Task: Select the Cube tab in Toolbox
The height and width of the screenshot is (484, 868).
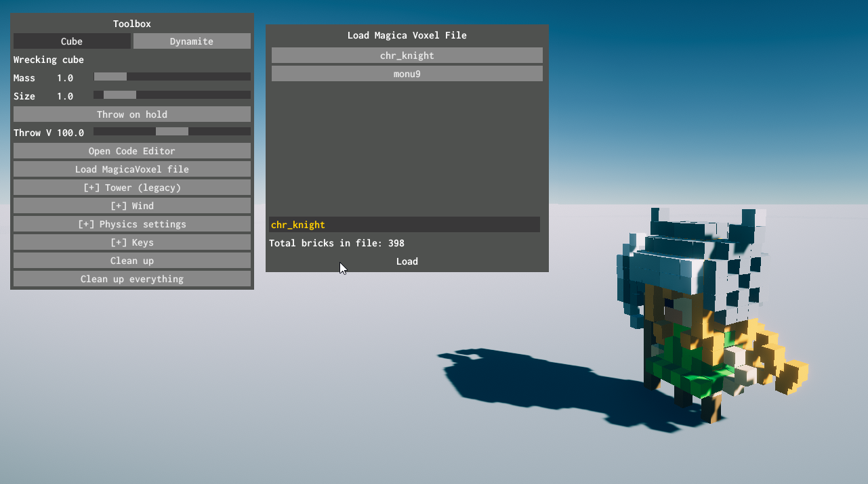Action: click(x=72, y=41)
